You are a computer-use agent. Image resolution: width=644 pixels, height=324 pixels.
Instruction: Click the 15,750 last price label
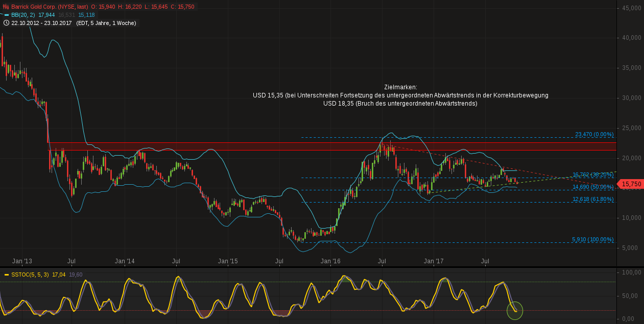coord(631,184)
